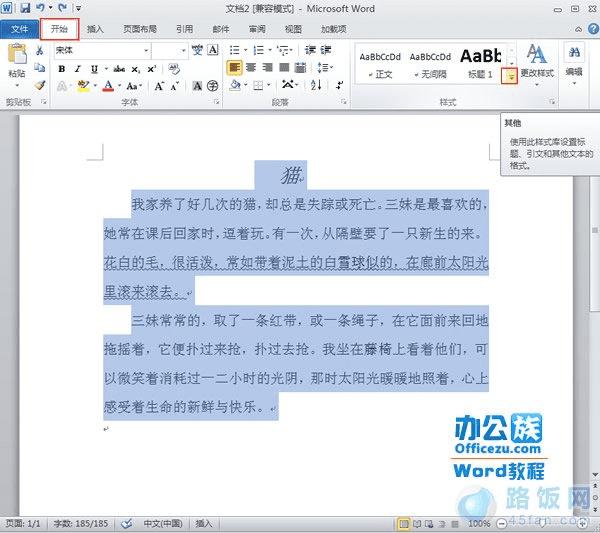Toggle justify alignment
The height and width of the screenshot is (533, 600).
(284, 68)
